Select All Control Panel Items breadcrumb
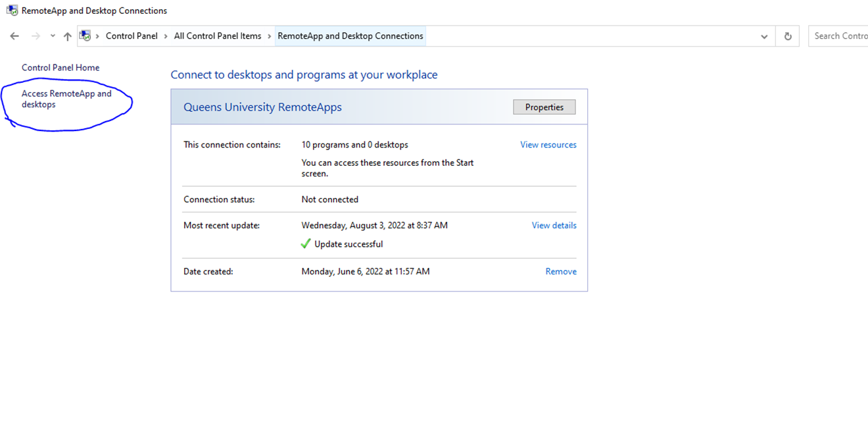 [218, 36]
